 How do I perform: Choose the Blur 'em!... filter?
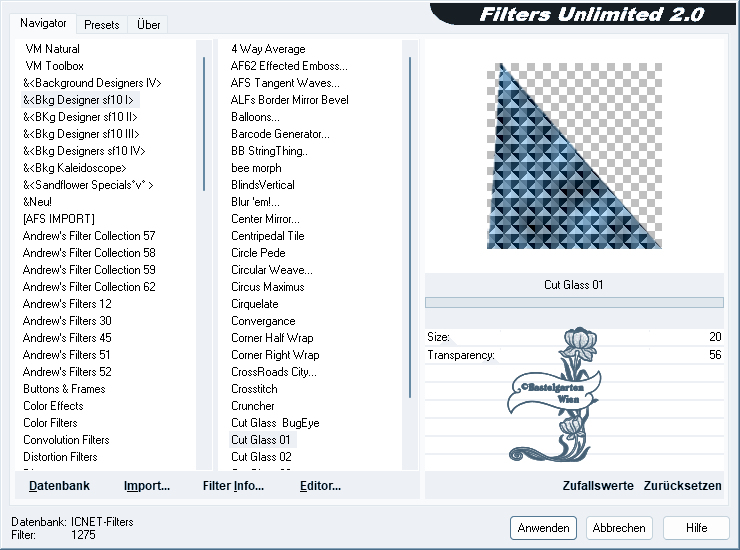click(x=255, y=202)
